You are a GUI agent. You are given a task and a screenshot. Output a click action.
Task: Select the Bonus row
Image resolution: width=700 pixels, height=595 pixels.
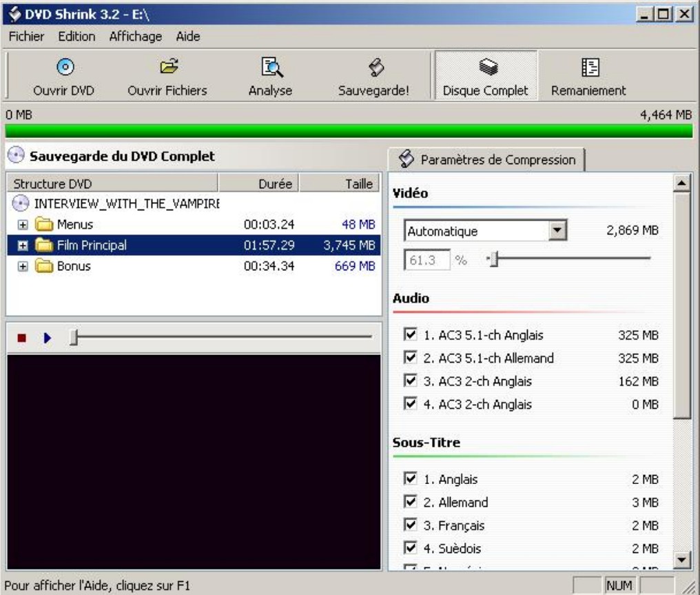pos(194,266)
